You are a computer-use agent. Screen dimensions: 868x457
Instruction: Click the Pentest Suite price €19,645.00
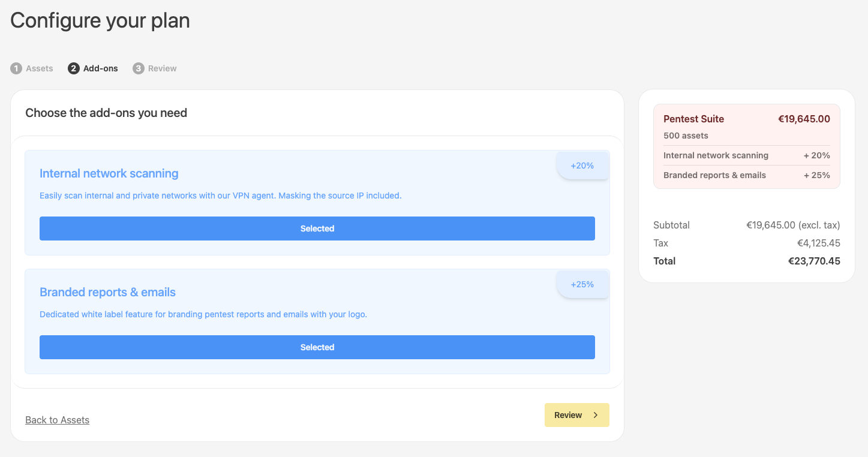coord(804,119)
